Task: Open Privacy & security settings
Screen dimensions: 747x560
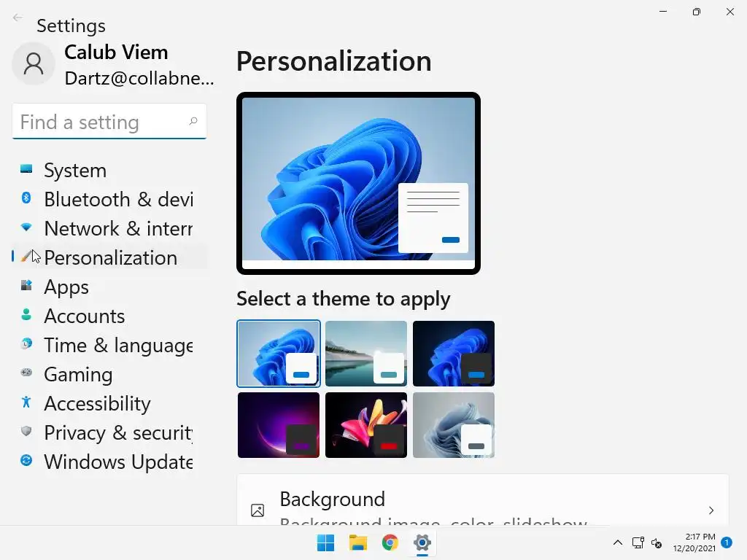Action: (109, 432)
